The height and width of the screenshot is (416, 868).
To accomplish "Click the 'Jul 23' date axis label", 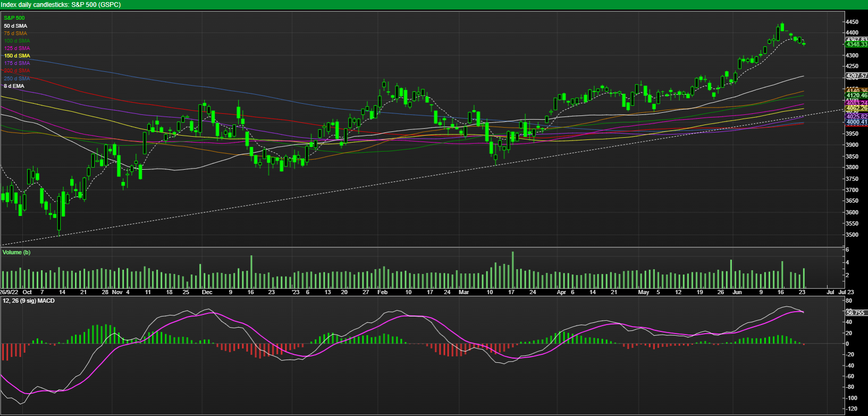I will point(846,292).
